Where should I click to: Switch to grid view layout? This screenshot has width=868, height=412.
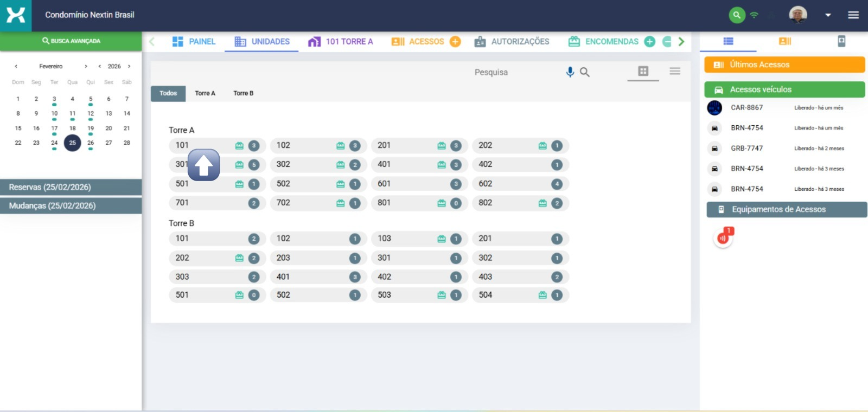pyautogui.click(x=643, y=72)
